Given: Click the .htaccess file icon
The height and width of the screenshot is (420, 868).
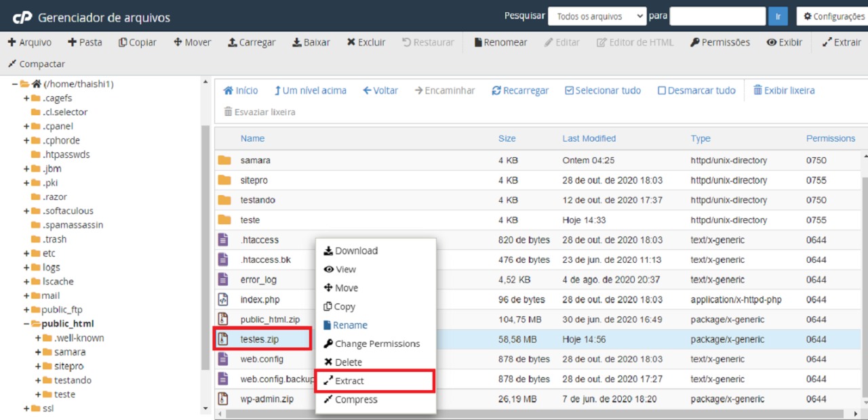Looking at the screenshot, I should (x=222, y=240).
